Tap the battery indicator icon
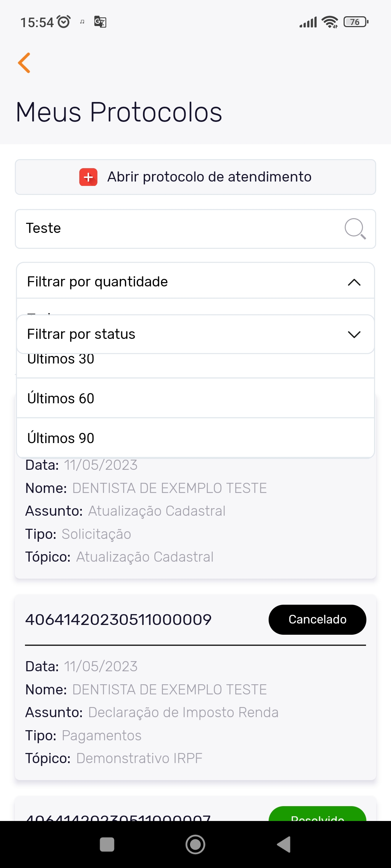This screenshot has width=391, height=868. coord(356,22)
